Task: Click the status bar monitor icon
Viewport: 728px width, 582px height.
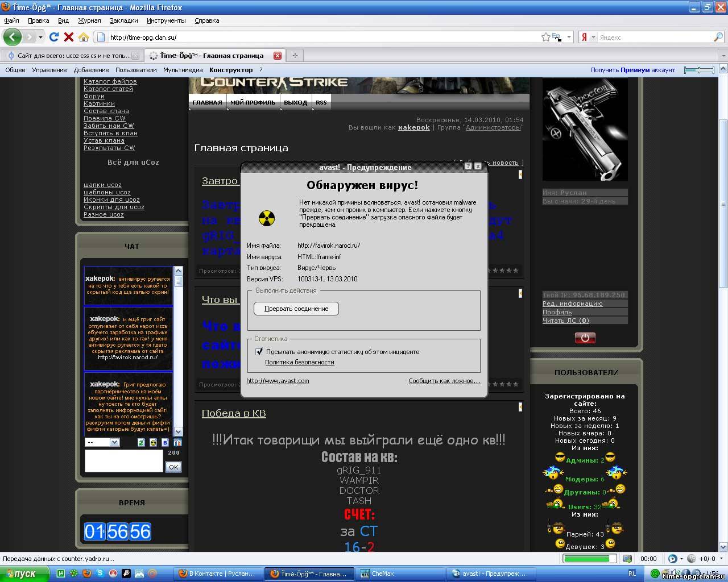Action: click(x=627, y=559)
